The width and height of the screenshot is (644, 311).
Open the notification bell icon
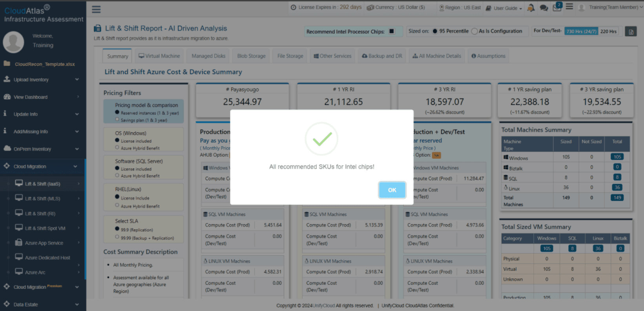pos(531,7)
